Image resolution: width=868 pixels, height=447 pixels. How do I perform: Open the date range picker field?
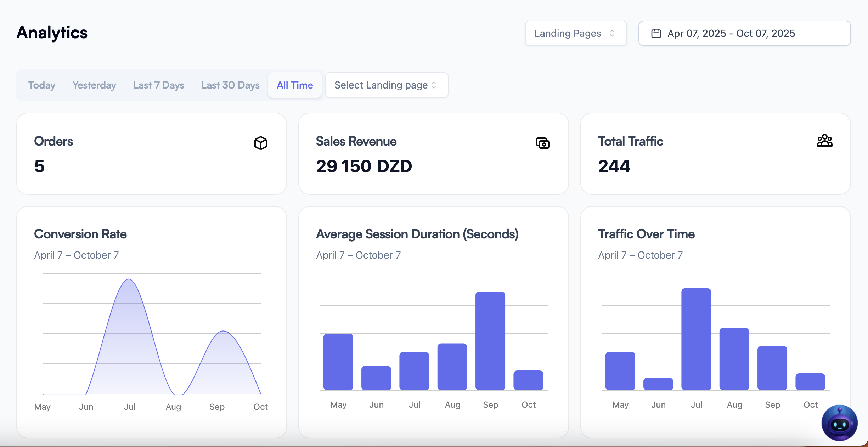pos(744,33)
